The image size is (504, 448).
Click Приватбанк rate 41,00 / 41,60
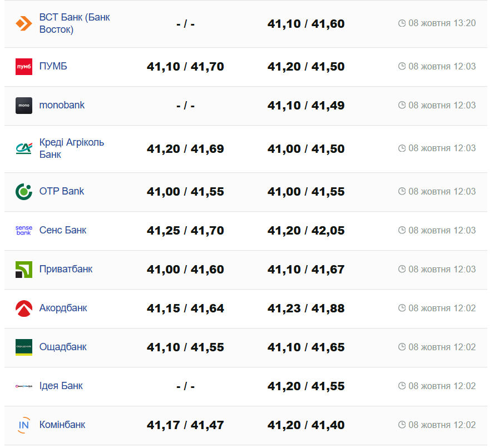[185, 270]
